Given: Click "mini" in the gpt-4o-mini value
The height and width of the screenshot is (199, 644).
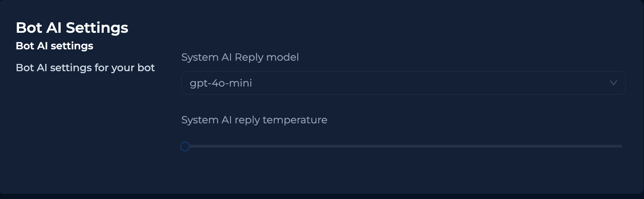Looking at the screenshot, I should click(x=241, y=83).
